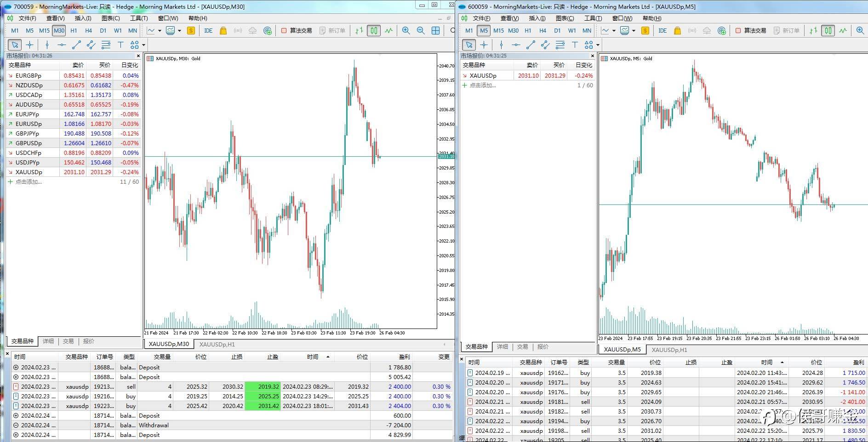
Task: Click the tile windows grid icon in M30 window
Action: 436,30
